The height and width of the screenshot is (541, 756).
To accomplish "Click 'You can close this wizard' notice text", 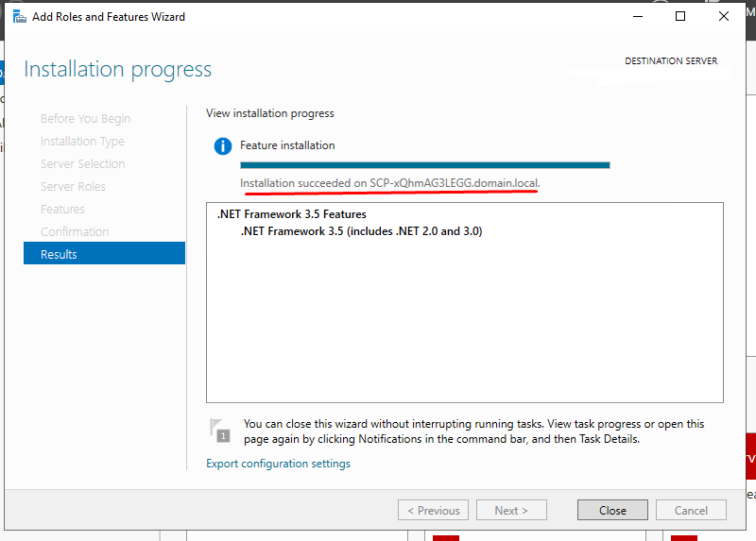I will click(473, 431).
